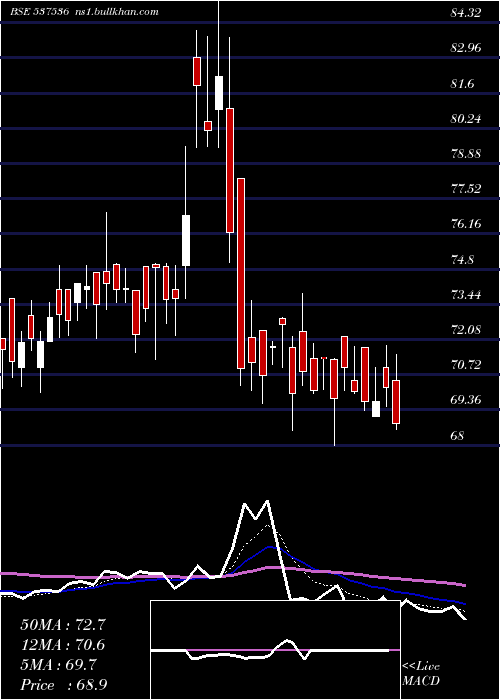Click the BSE stock code label
Viewport: 500px width, 700px height.
tap(39, 12)
